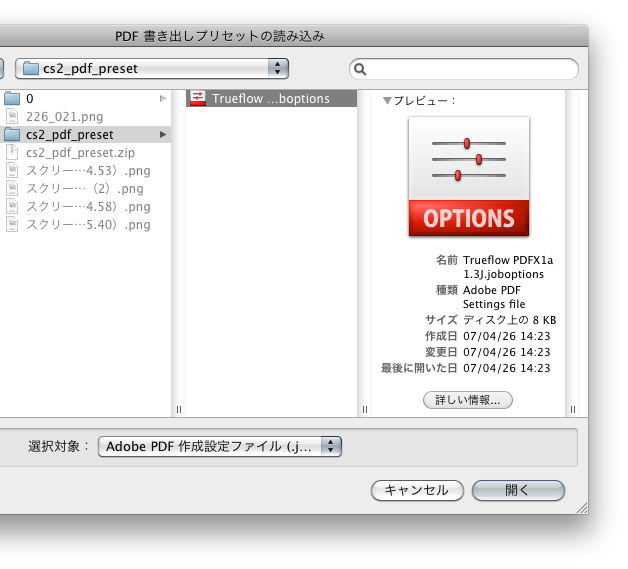Screen dimensions: 628x569
Task: Click the window resize grip corner
Action: [x=582, y=508]
